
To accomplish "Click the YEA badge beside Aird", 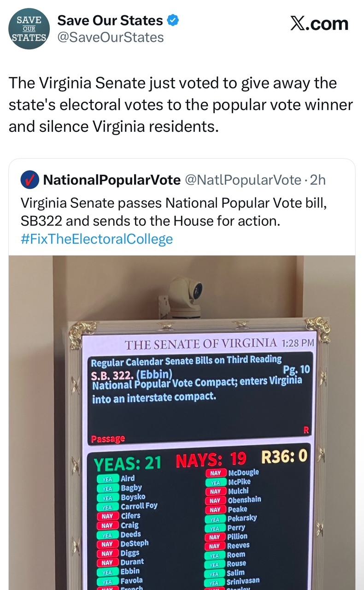I will [x=107, y=479].
